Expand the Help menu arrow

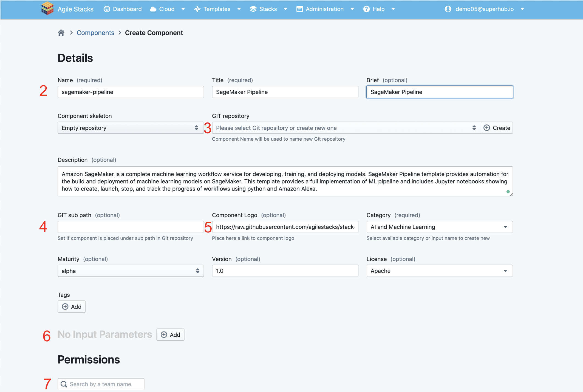[x=393, y=9]
